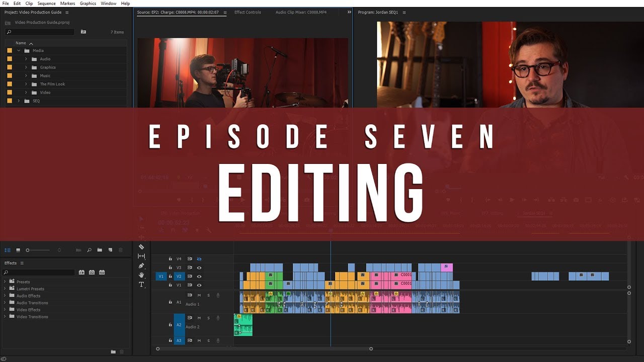The height and width of the screenshot is (362, 644).
Task: Toggle sync lock on track V3
Action: 190,267
